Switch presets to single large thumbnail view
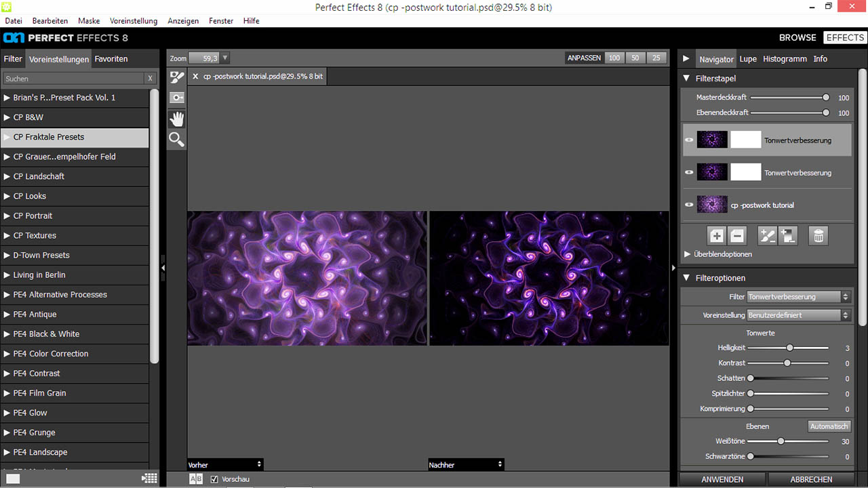The image size is (868, 488). (x=13, y=479)
